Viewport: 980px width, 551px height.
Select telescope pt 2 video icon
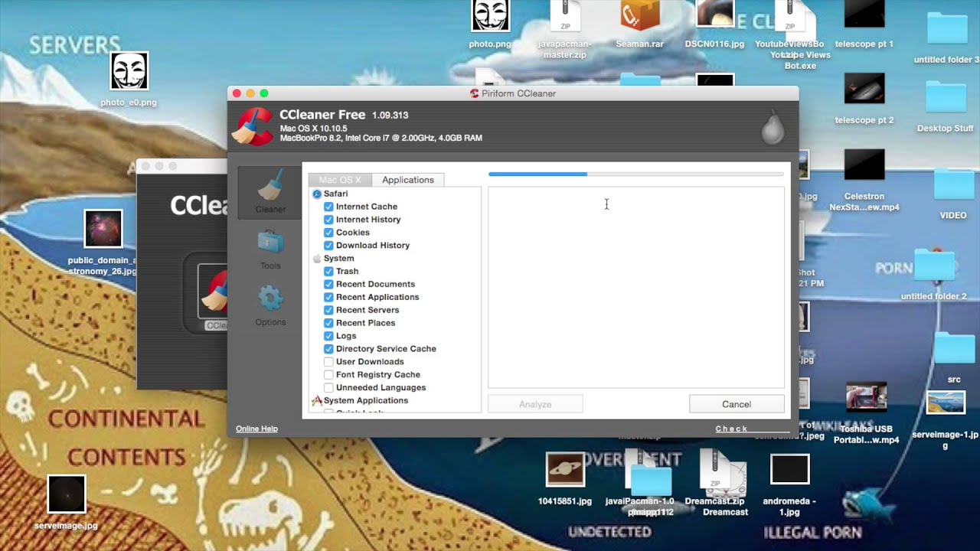tap(864, 90)
